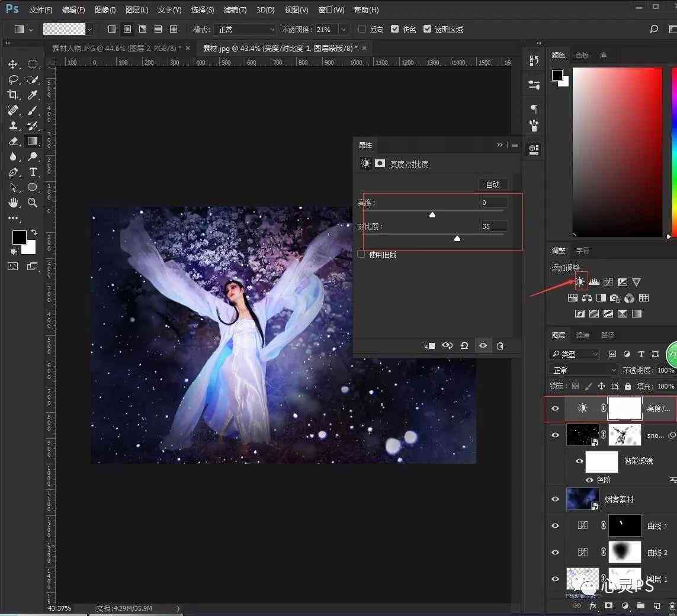Click the contrast value field showing 35

pyautogui.click(x=493, y=226)
